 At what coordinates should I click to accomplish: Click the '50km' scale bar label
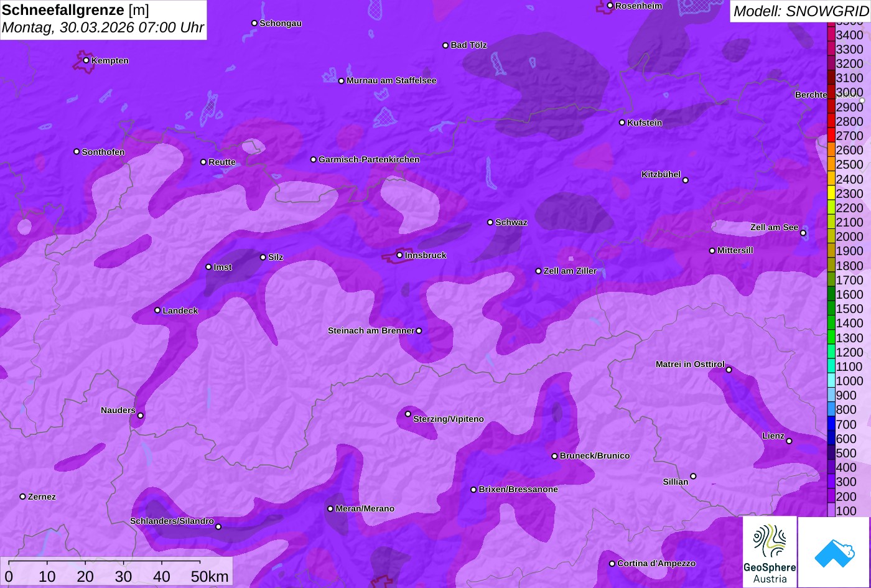coord(210,576)
